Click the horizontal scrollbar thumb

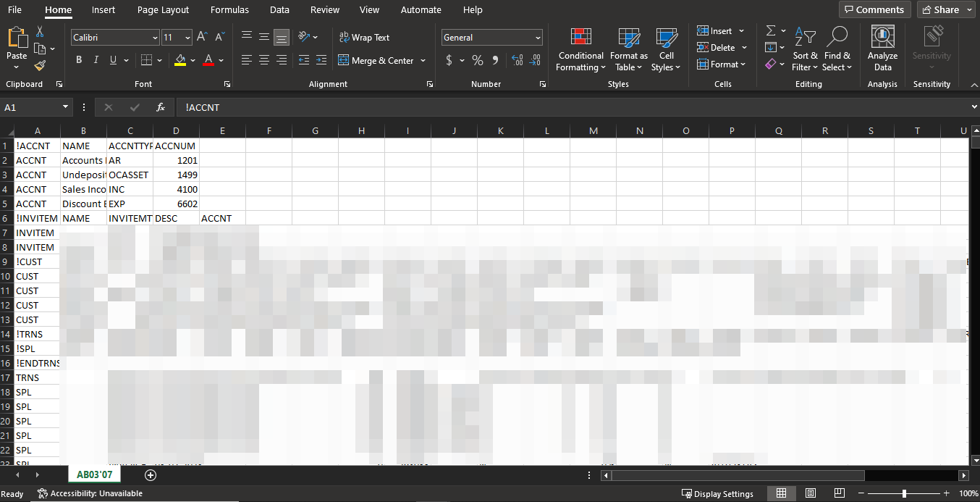point(738,475)
